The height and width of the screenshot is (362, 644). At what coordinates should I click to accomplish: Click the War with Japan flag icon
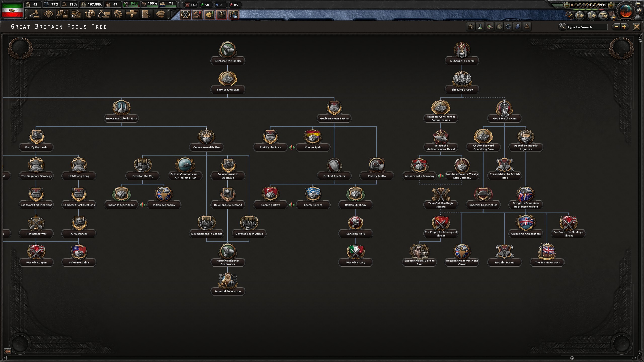click(36, 252)
